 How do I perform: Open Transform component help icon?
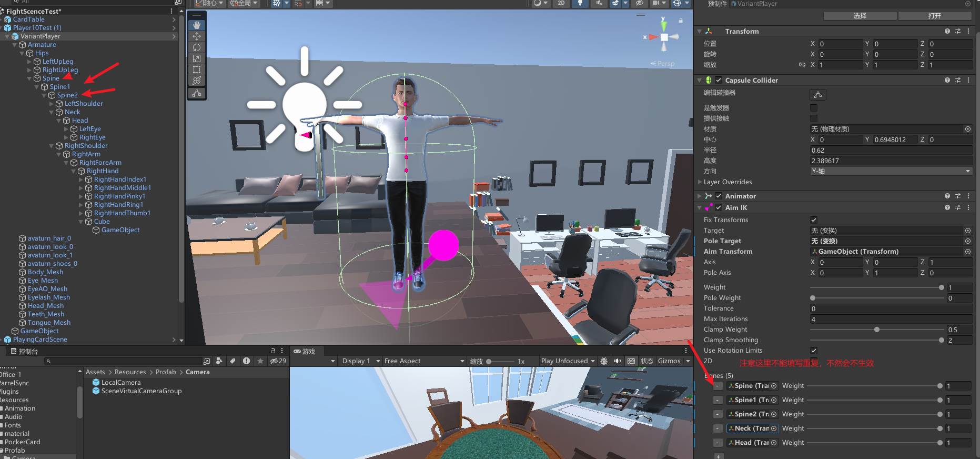947,31
